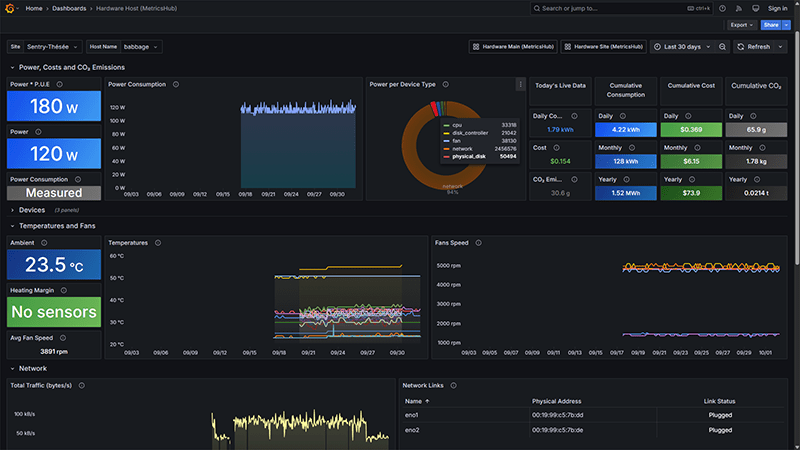Click the zoom out time range icon
This screenshot has width=800, height=450.
pos(723,46)
